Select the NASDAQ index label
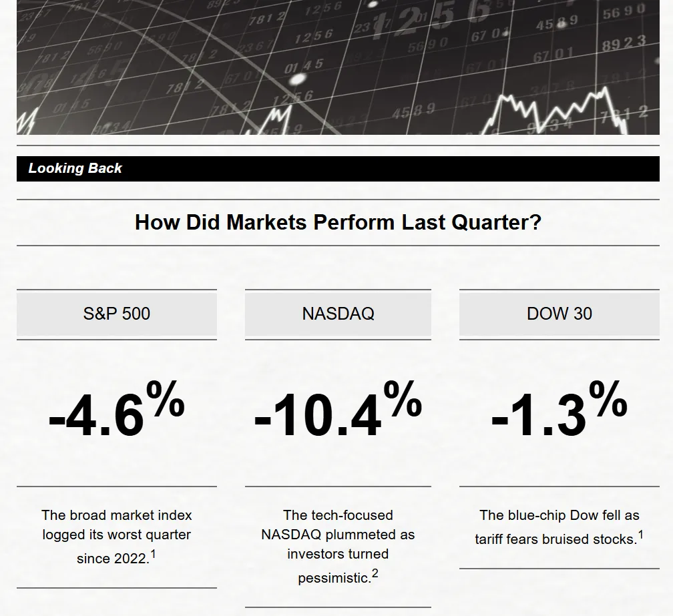673x616 pixels. 338,314
